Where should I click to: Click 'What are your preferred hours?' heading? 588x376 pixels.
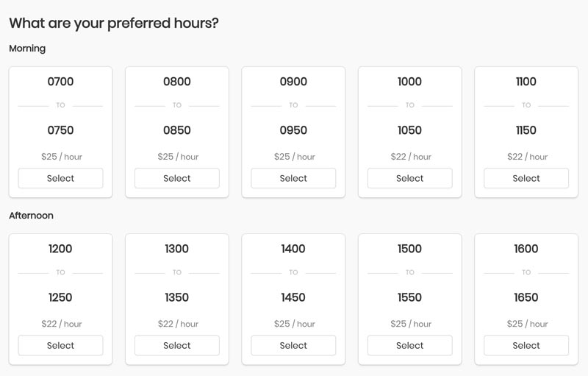point(114,24)
